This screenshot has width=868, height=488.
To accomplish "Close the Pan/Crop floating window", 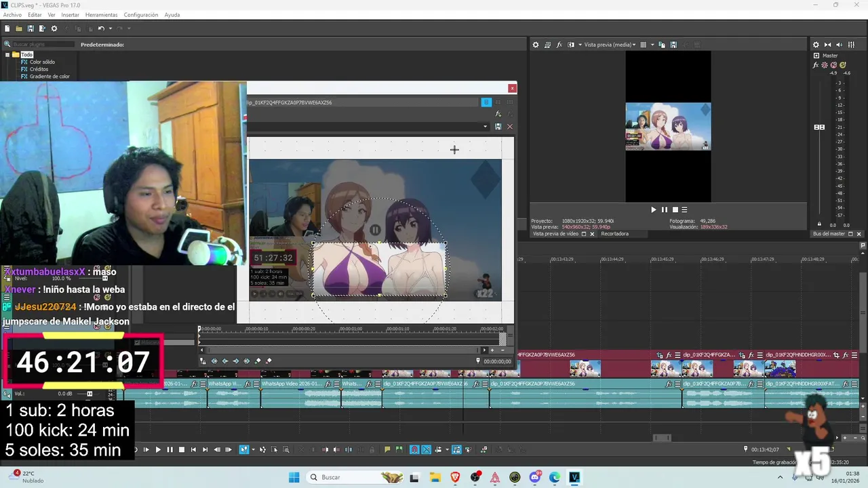I will (512, 88).
